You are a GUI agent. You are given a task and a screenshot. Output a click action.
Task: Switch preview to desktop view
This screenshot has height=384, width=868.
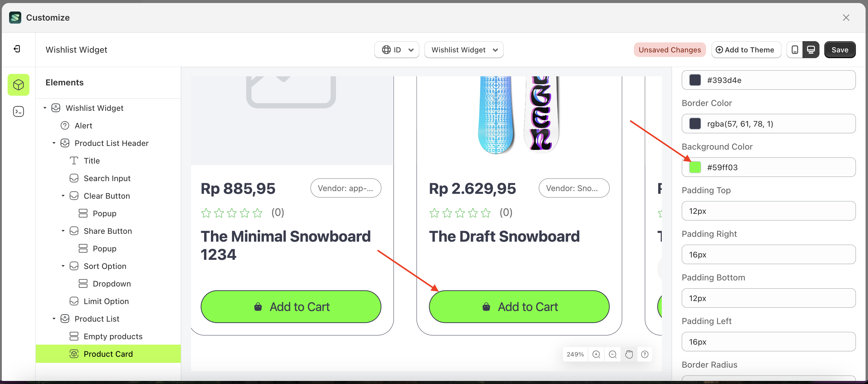(811, 49)
